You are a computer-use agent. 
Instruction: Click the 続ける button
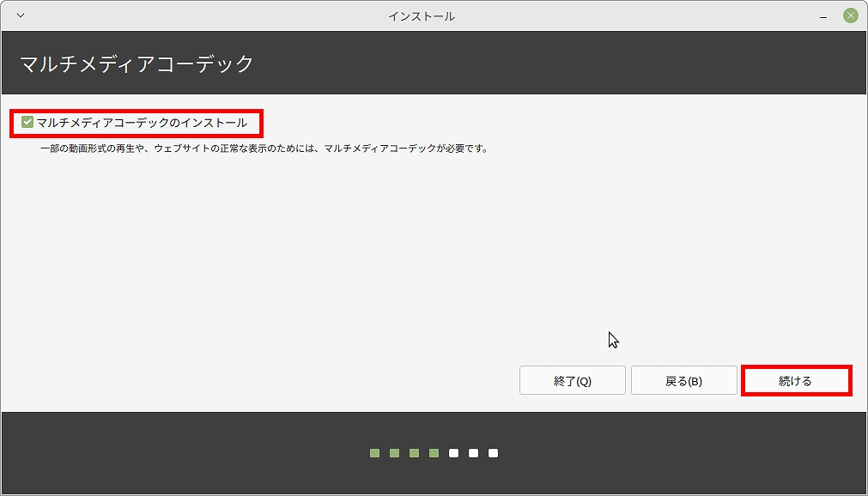795,381
